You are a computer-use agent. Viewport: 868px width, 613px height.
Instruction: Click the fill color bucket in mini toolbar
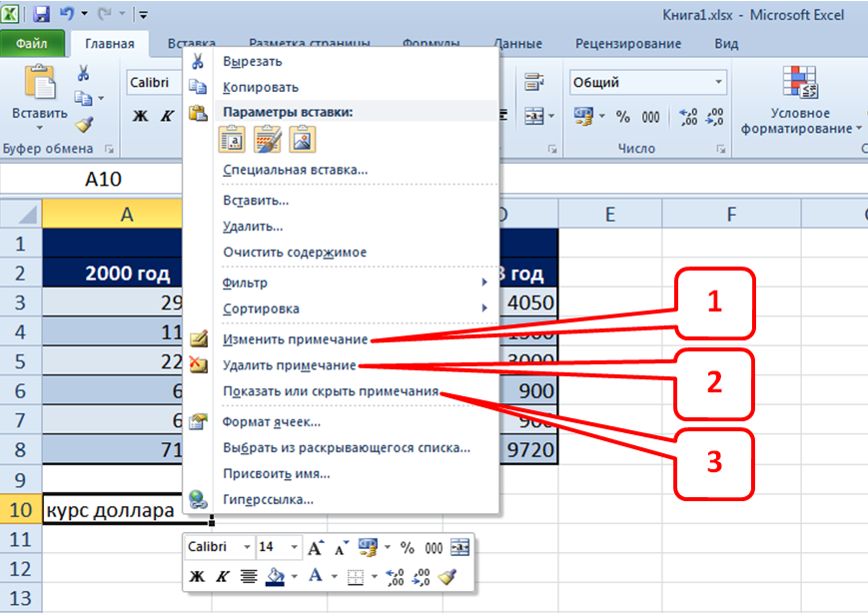point(277,576)
